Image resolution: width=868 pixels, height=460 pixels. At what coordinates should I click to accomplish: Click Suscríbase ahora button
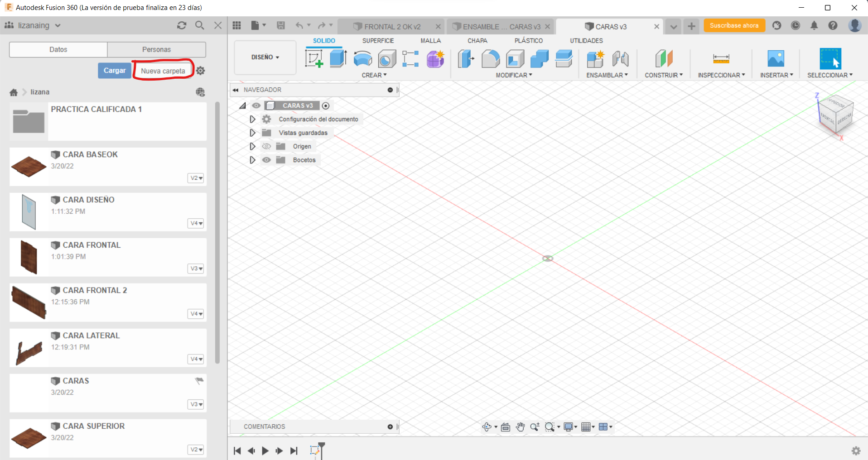pos(734,26)
